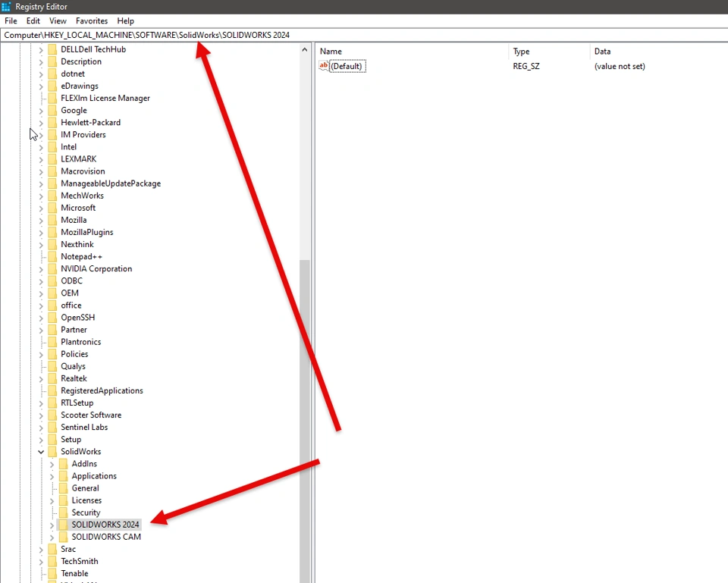Expand the SOLIDWORKS 2024 subkey
This screenshot has width=728, height=583.
[x=52, y=525]
